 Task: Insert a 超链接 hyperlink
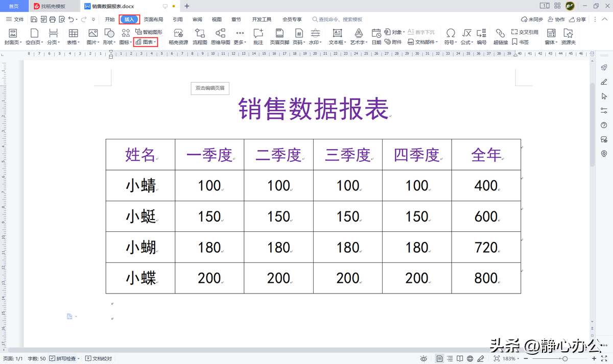pyautogui.click(x=501, y=37)
